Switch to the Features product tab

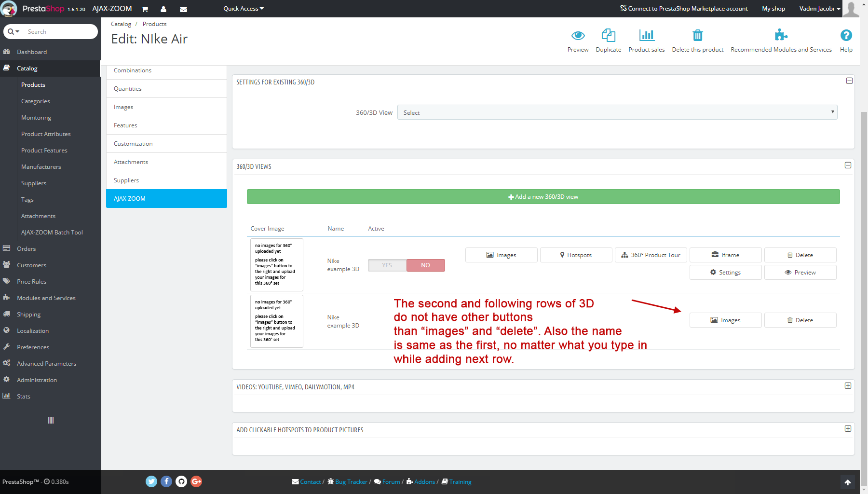[x=166, y=125]
